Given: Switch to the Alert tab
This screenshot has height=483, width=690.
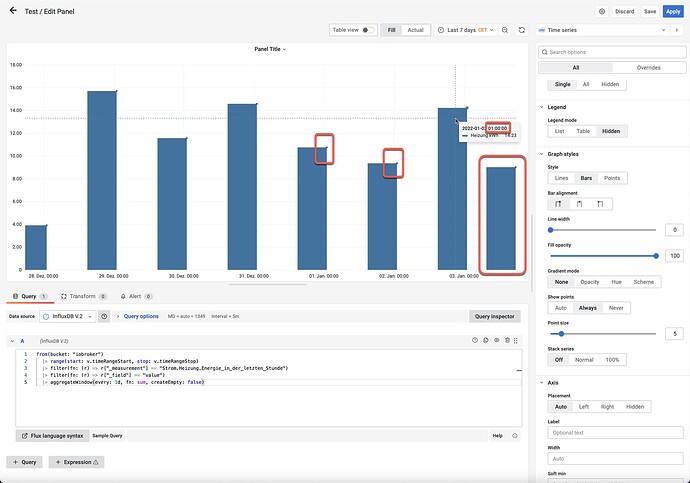Looking at the screenshot, I should pos(136,296).
